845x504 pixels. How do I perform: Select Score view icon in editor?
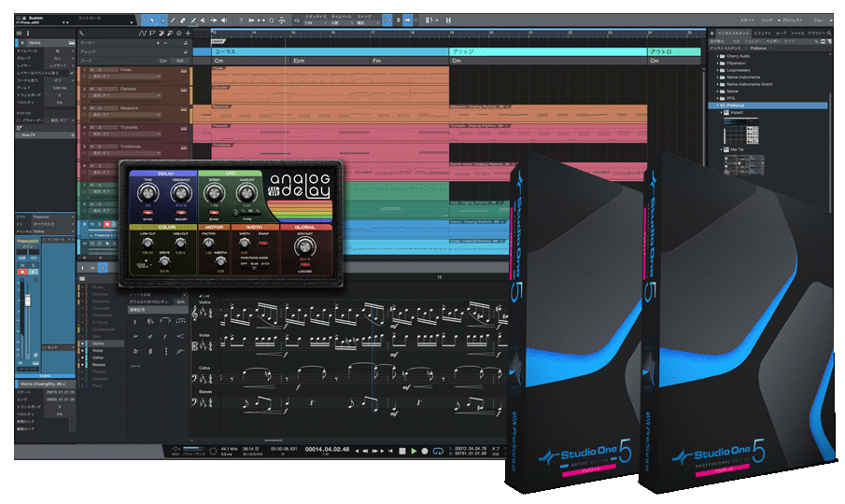(x=103, y=268)
